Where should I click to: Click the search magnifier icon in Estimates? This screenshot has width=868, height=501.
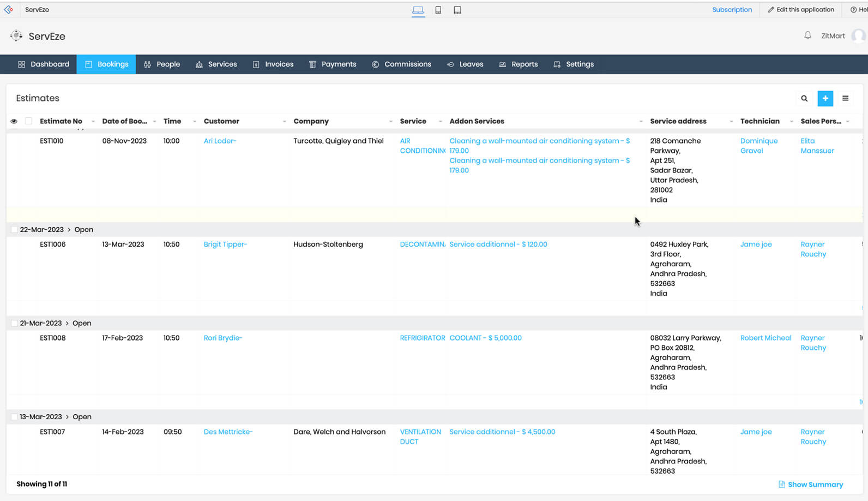(804, 99)
